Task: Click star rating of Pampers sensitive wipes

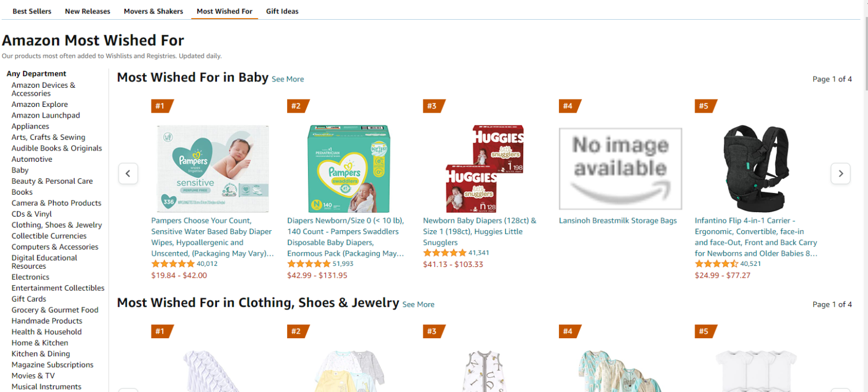Action: 172,264
